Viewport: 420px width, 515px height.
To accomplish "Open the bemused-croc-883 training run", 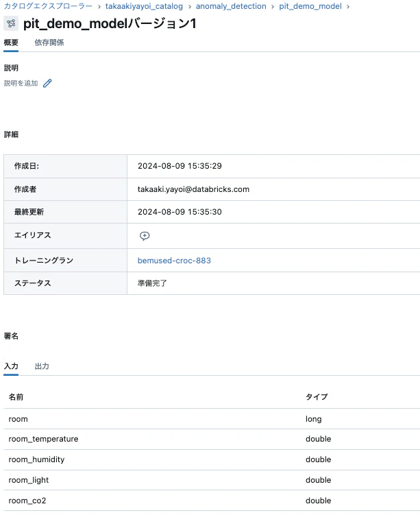I will 174,261.
